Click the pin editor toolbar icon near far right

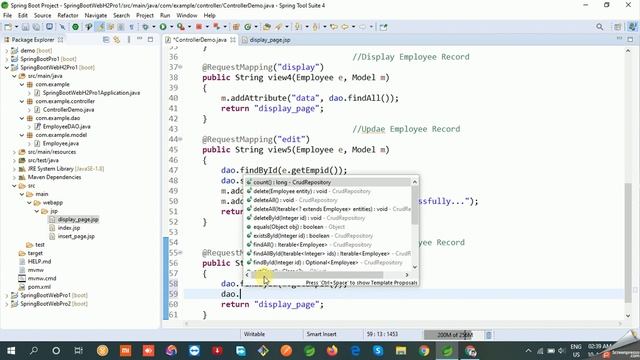coord(383,27)
